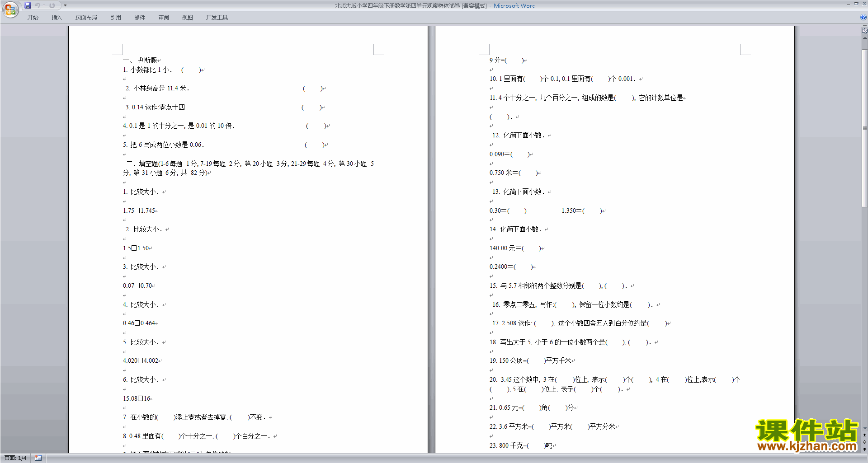Click the comparison 0.46□0.464
The image size is (868, 463).
[139, 323]
